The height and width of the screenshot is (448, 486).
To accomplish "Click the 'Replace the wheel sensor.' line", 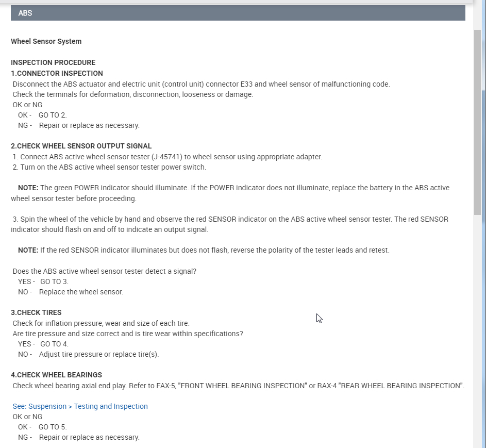I will click(x=81, y=292).
